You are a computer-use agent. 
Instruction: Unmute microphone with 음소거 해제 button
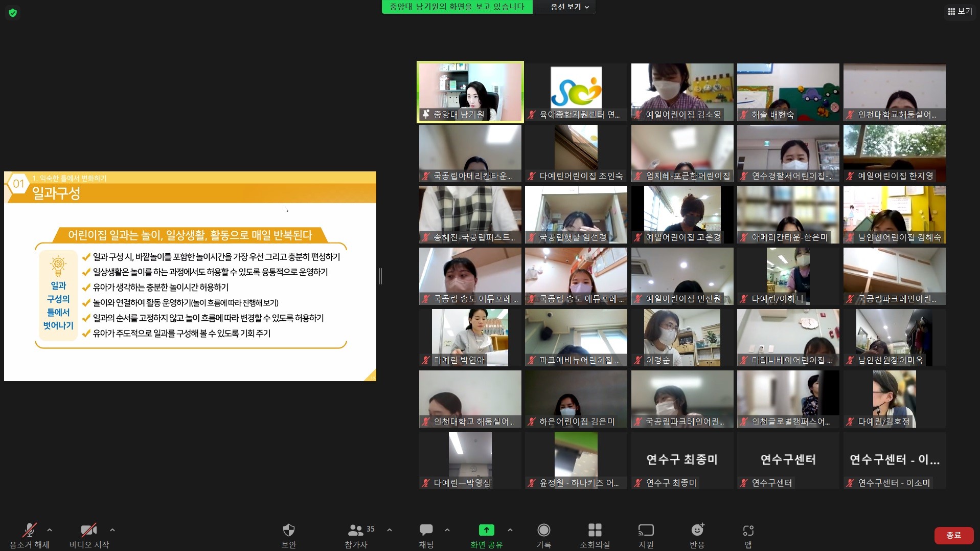[30, 535]
